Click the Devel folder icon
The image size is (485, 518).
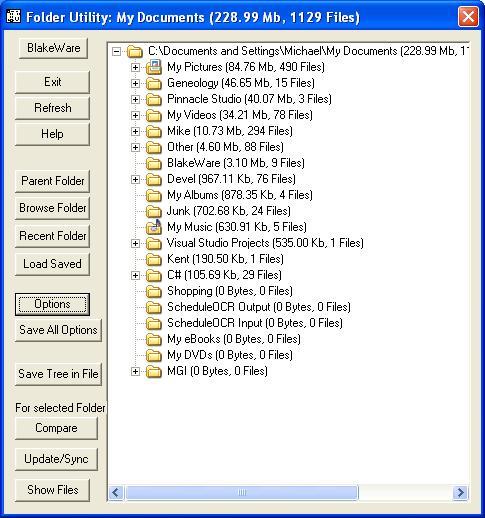coord(154,179)
